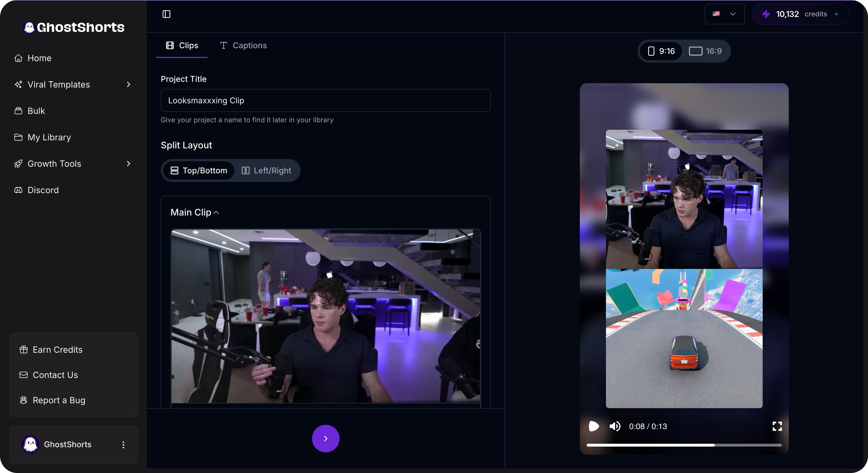Open the GhostShorts account options menu
This screenshot has width=868, height=473.
[123, 445]
